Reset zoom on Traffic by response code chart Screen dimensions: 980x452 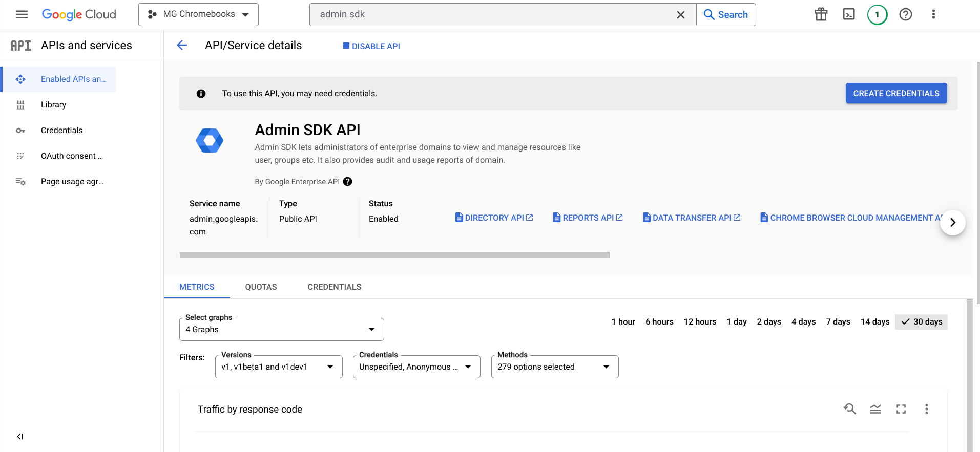click(x=850, y=409)
